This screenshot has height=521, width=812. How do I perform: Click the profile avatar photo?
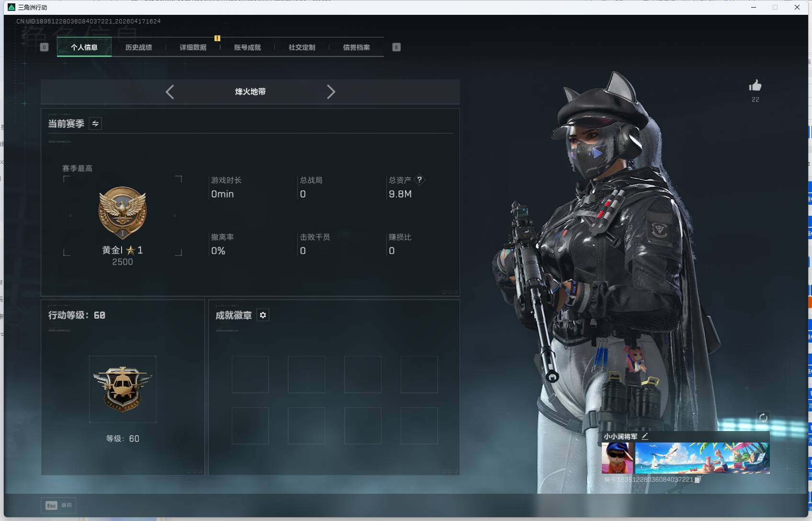coord(618,457)
